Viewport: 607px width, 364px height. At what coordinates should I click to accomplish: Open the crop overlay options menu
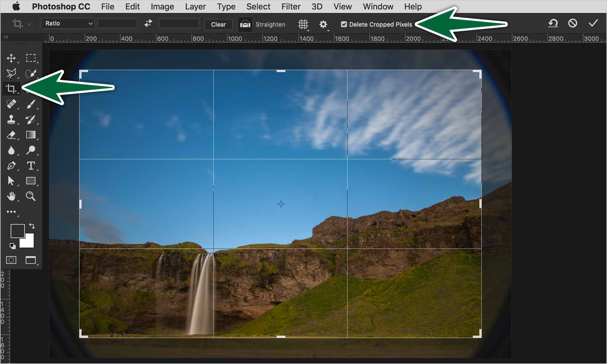click(x=303, y=24)
